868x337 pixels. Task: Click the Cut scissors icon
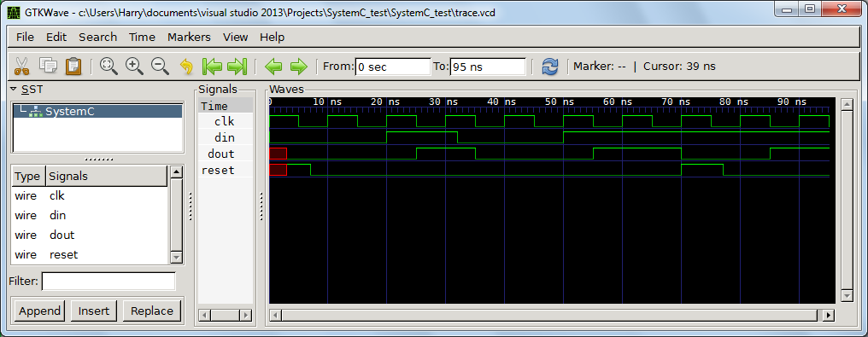click(21, 67)
